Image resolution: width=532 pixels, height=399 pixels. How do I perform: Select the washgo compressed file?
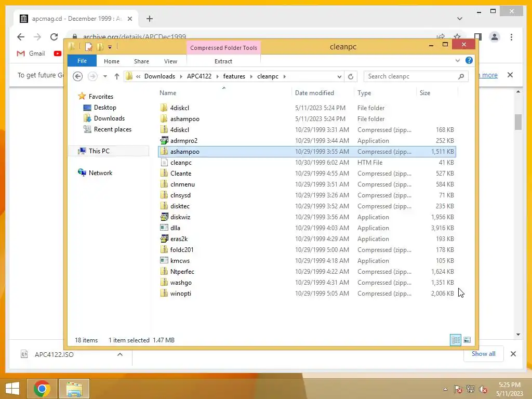click(307, 282)
